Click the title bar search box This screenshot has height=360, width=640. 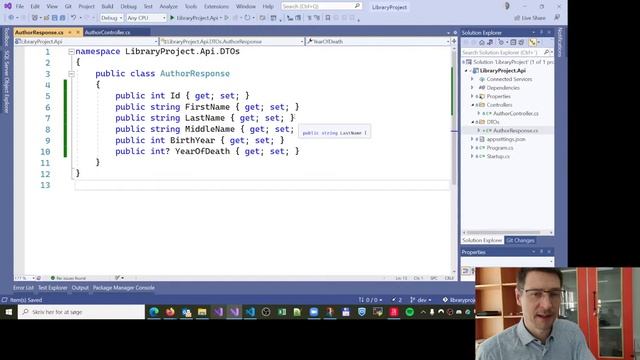[321, 6]
